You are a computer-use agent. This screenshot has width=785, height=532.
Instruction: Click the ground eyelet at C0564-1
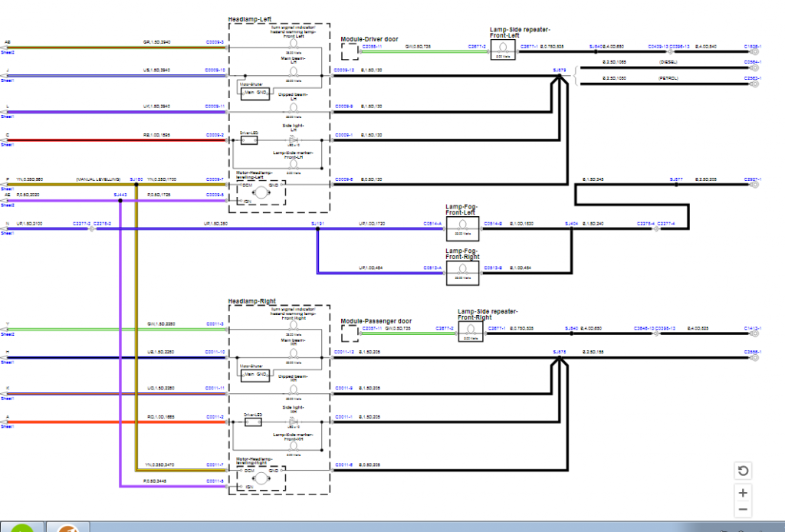(x=754, y=67)
